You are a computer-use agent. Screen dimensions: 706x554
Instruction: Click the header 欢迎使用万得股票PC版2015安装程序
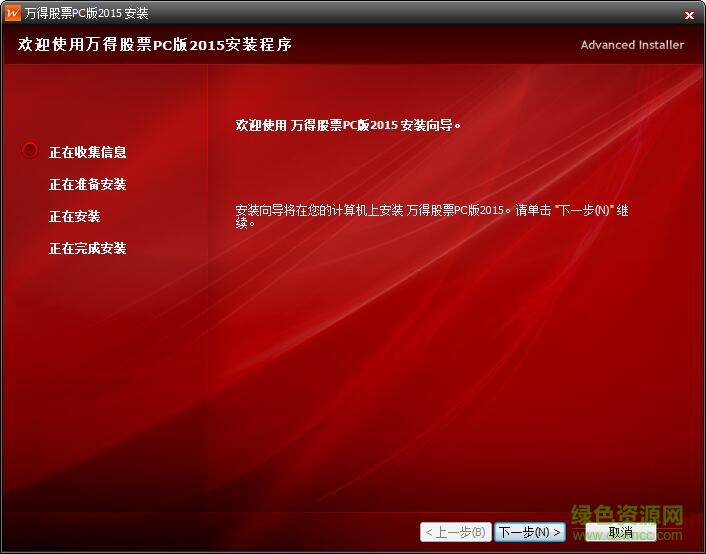click(x=155, y=45)
